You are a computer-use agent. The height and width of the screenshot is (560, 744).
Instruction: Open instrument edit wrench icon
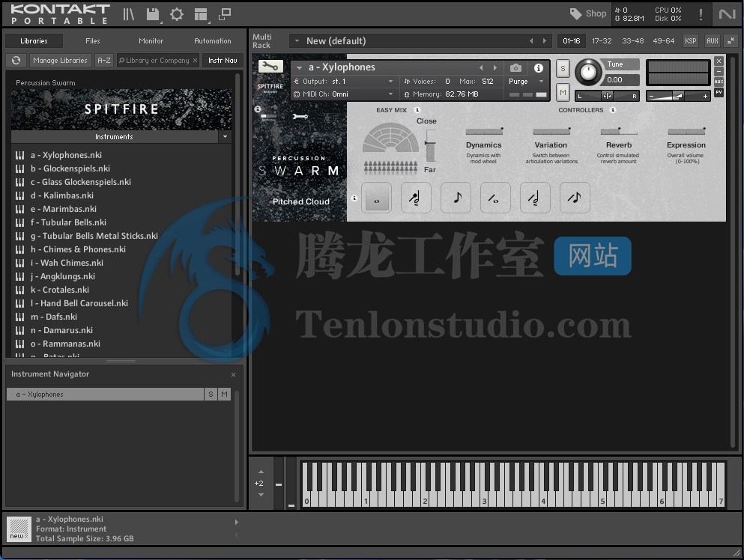click(270, 67)
